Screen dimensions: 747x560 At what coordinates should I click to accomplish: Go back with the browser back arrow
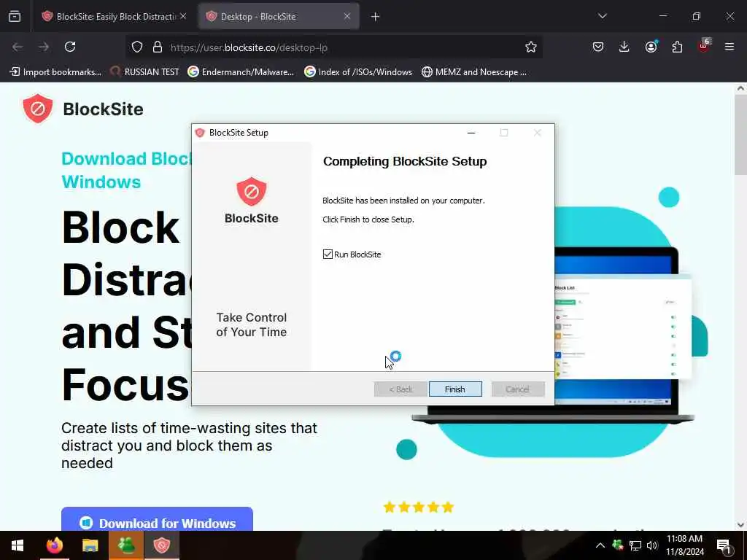[x=18, y=47]
